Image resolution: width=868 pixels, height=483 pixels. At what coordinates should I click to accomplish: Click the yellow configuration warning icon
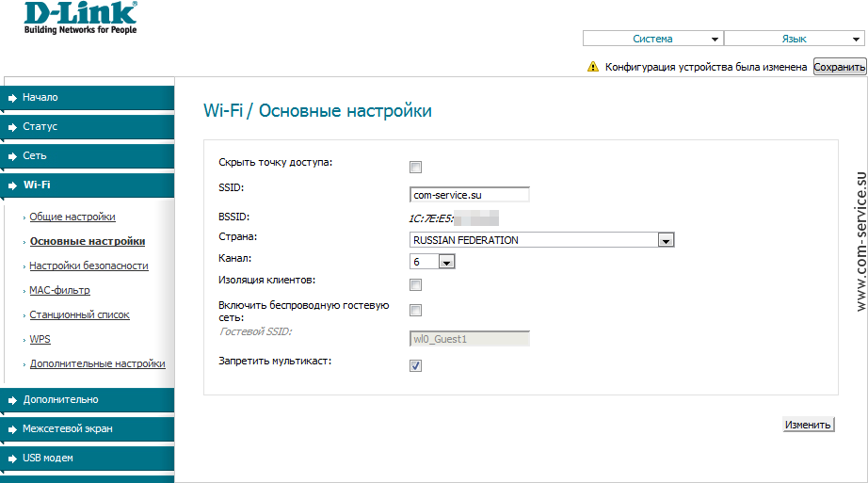click(593, 67)
